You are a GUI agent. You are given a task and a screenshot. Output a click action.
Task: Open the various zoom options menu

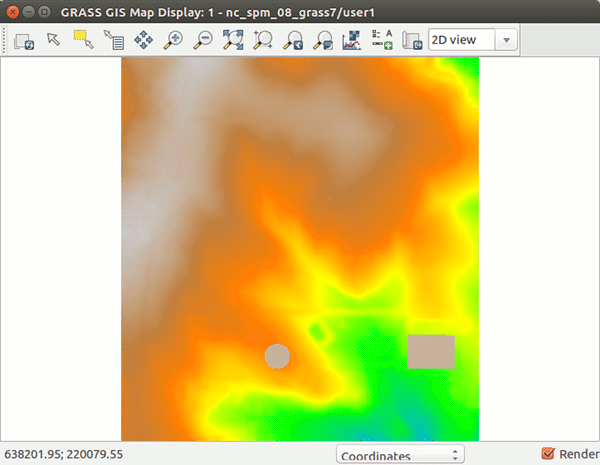click(x=323, y=41)
